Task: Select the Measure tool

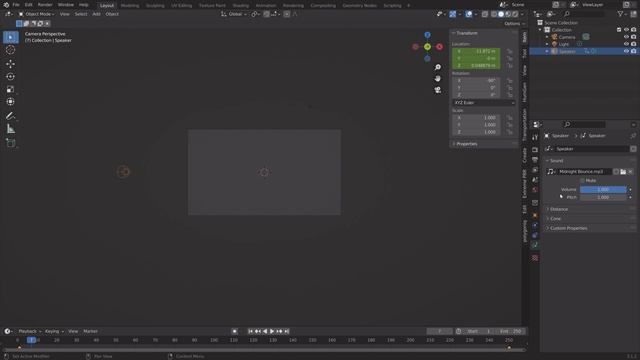Action: [x=11, y=129]
